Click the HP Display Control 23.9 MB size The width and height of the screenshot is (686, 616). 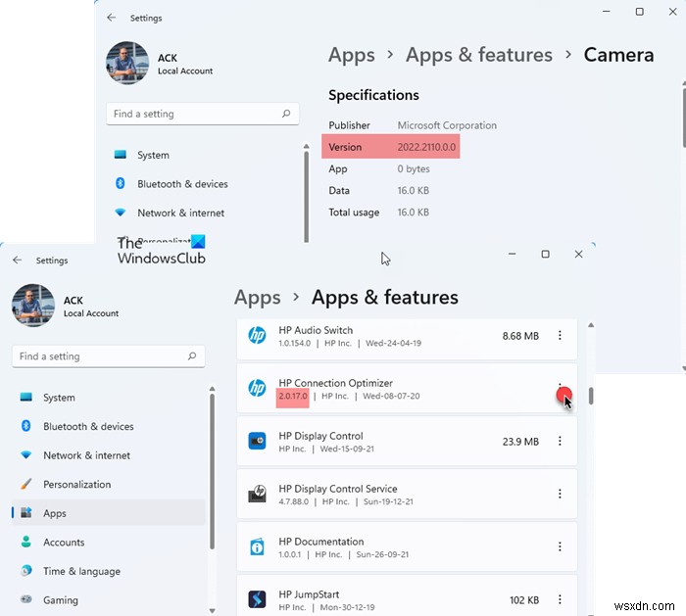[x=520, y=442]
